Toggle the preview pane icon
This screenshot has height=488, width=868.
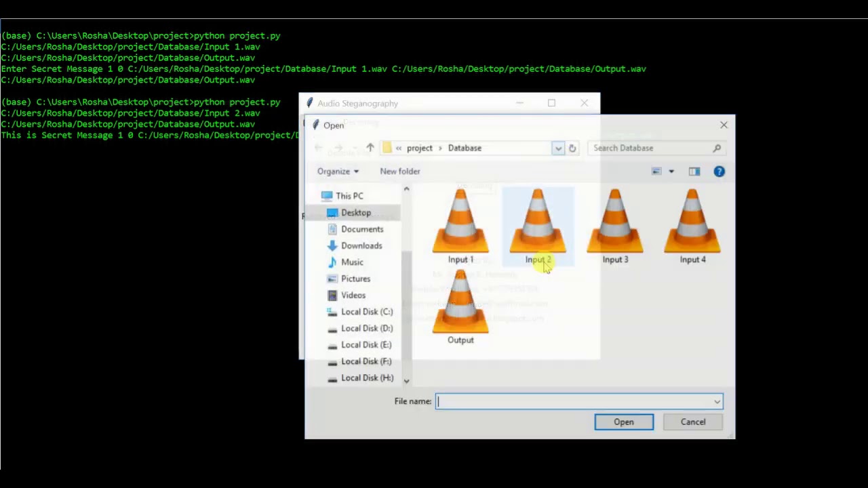coord(694,171)
